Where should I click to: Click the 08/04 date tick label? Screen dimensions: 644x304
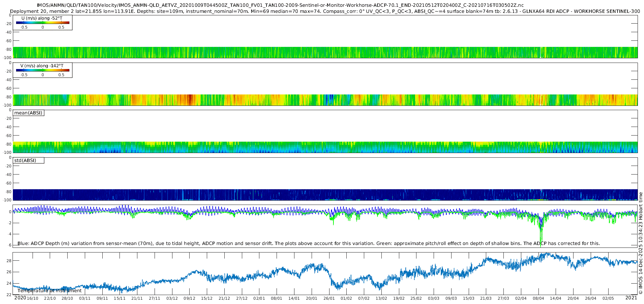(538, 298)
